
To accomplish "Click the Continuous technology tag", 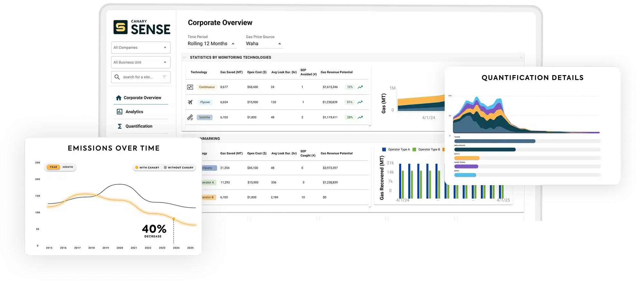I will 207,87.
